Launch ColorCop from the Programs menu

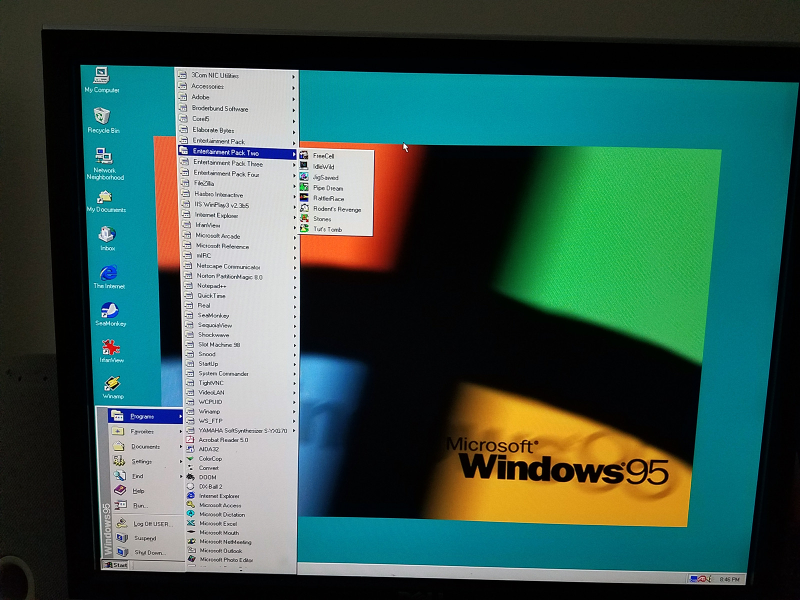[240, 458]
